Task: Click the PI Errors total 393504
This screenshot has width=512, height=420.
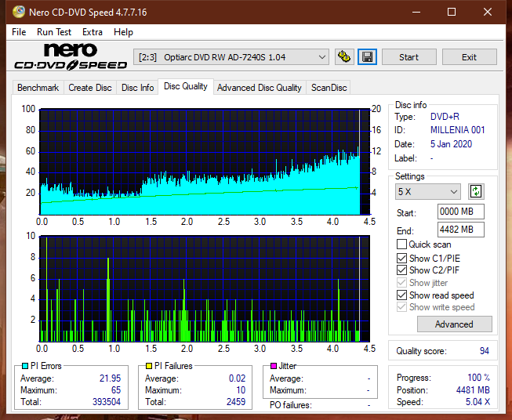Action: pyautogui.click(x=107, y=402)
